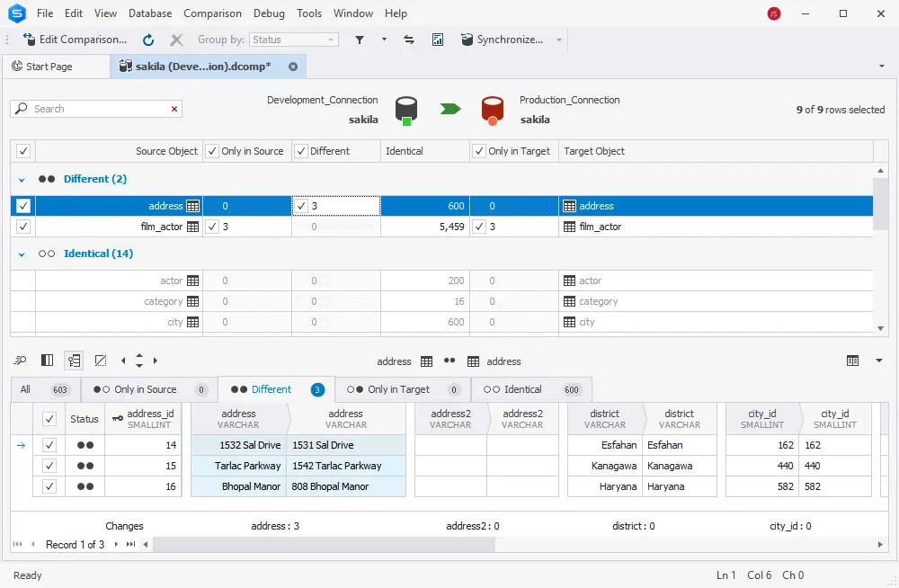The height and width of the screenshot is (588, 899).
Task: Click the column layout icon in the data panel
Action: point(47,359)
